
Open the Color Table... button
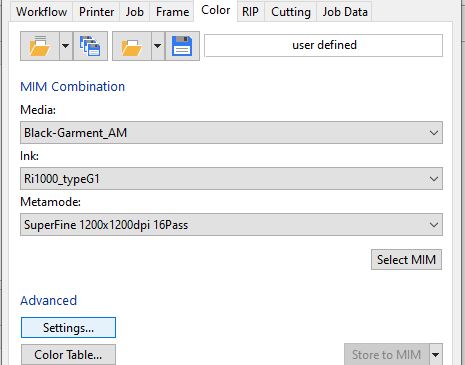point(68,355)
